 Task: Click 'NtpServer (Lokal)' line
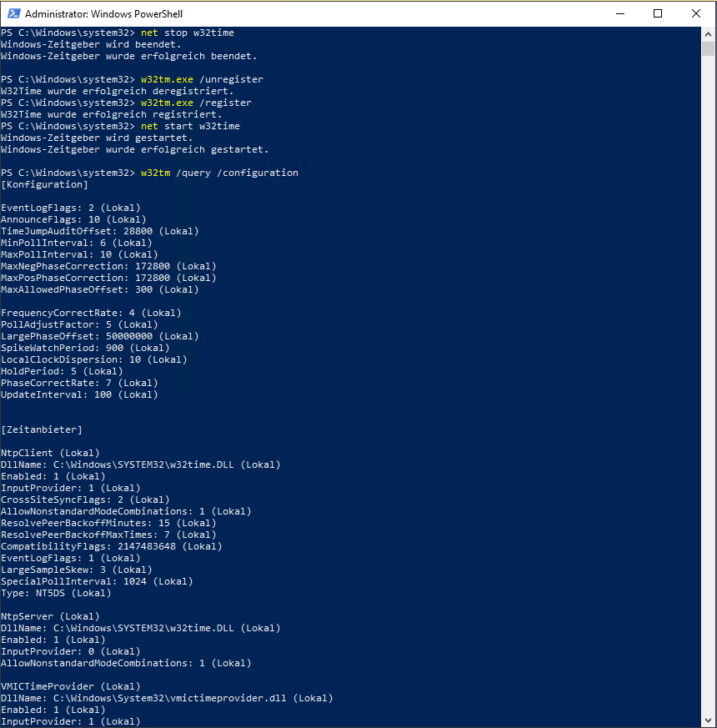50,616
